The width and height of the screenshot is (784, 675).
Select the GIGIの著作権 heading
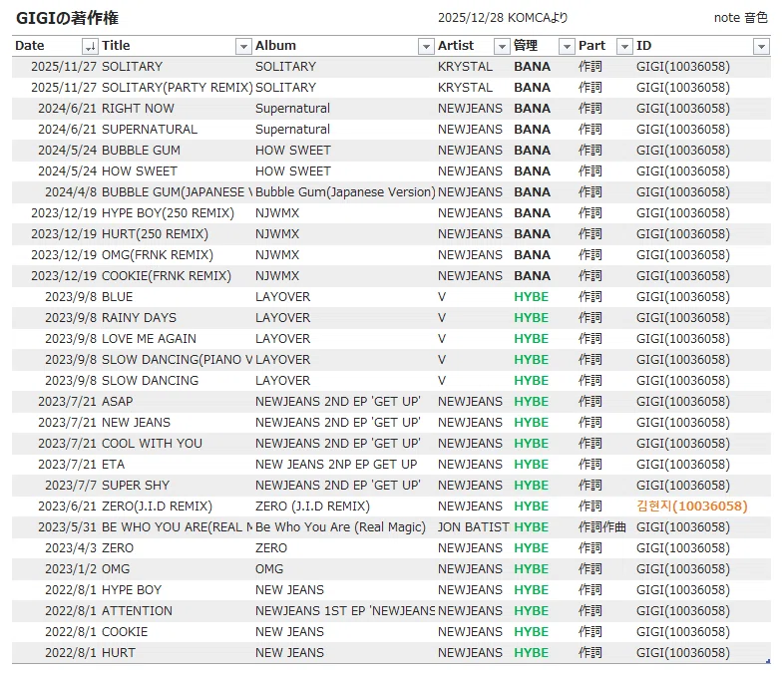click(67, 18)
